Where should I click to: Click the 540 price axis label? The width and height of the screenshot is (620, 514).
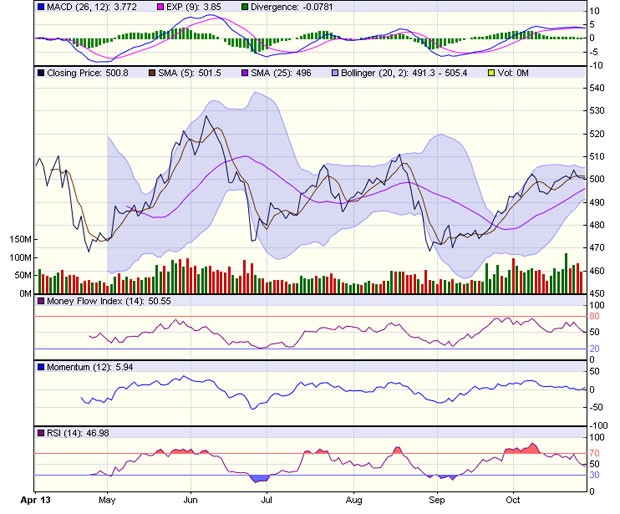coord(595,89)
